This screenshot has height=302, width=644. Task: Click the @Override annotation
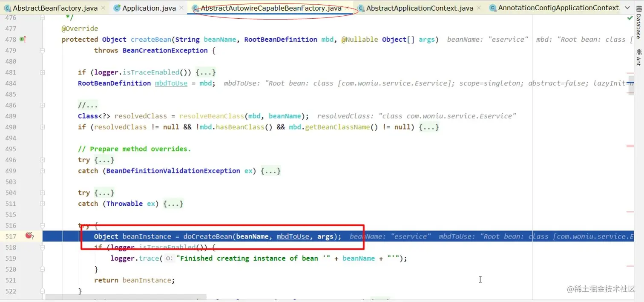coord(80,29)
